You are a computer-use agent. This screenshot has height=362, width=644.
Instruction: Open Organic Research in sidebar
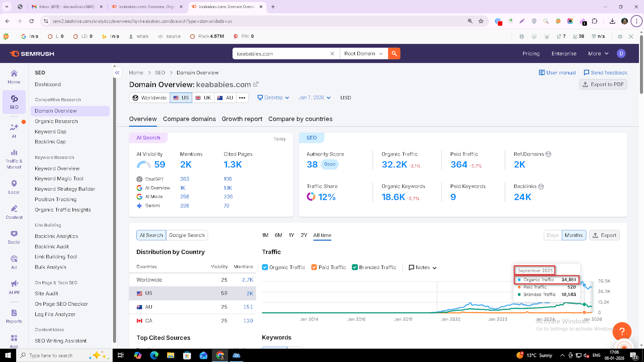click(x=56, y=121)
